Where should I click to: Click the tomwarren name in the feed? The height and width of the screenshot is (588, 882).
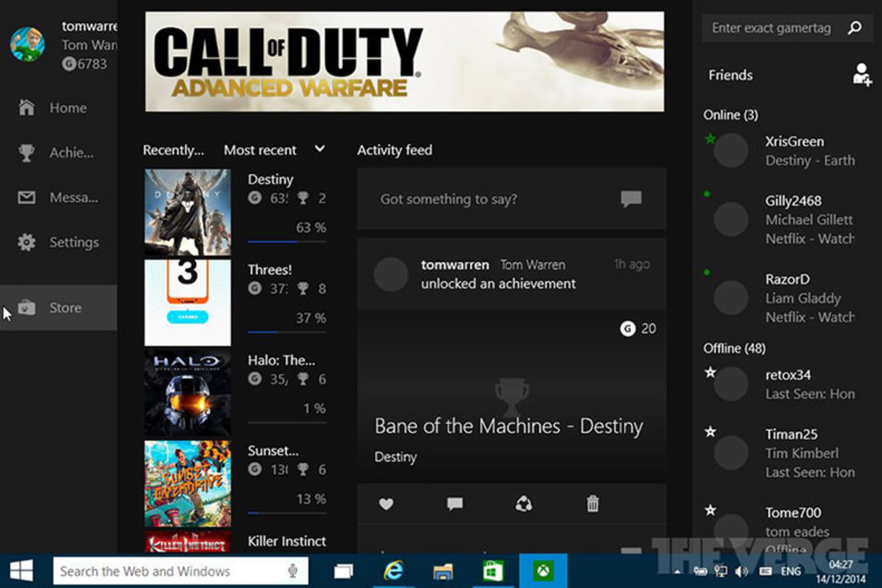click(455, 265)
